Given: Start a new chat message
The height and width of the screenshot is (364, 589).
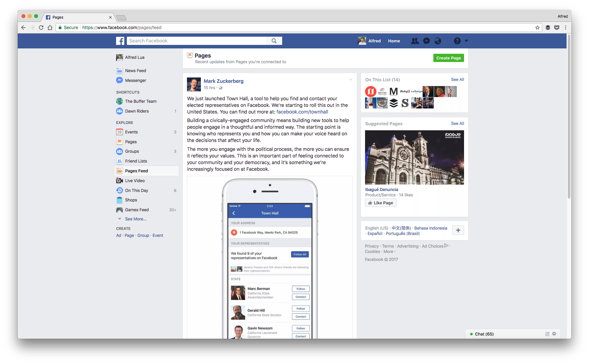Looking at the screenshot, I should [547, 334].
